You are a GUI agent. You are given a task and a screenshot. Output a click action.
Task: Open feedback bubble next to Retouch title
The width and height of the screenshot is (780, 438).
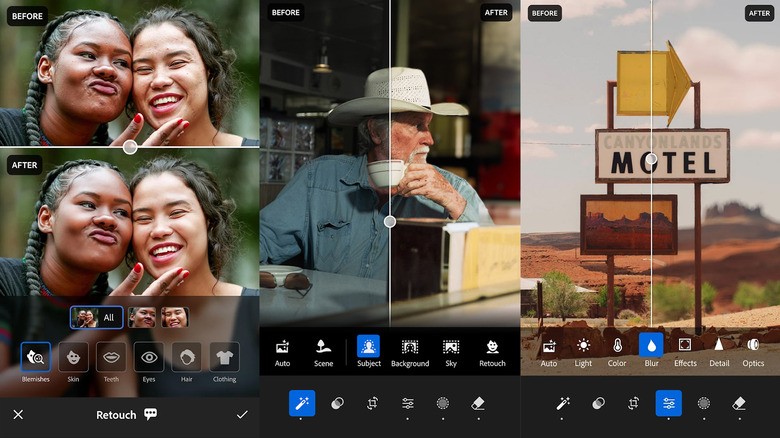151,414
